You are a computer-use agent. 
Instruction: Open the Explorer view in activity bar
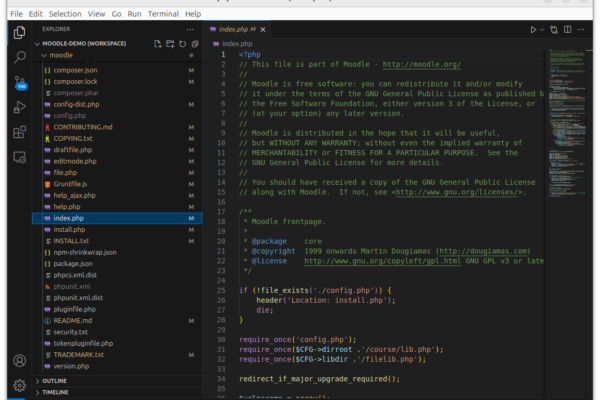[x=20, y=33]
